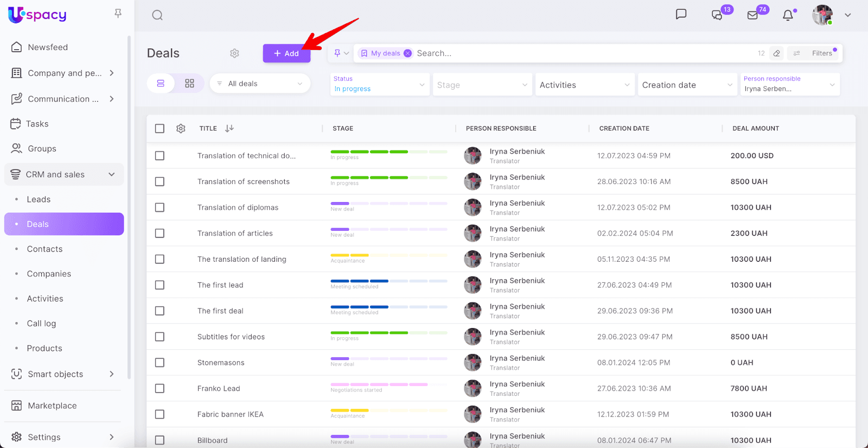868x448 pixels.
Task: Click the search magnifier icon in top bar
Action: [157, 15]
